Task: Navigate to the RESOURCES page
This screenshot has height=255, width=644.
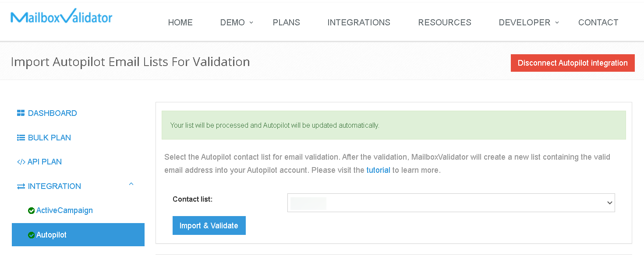Action: tap(445, 22)
